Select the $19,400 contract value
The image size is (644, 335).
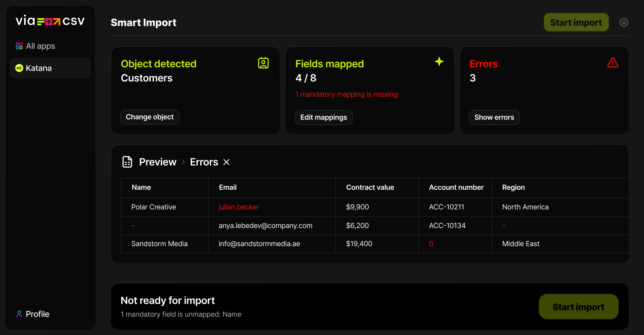tap(359, 244)
